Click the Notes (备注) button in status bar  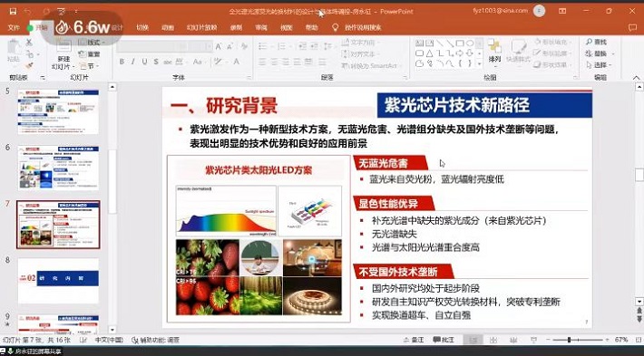[x=414, y=340]
